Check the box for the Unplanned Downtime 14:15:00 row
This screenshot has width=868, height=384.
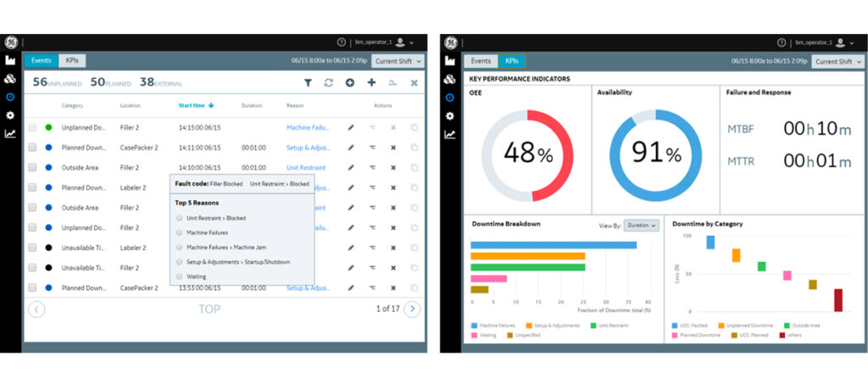[32, 127]
